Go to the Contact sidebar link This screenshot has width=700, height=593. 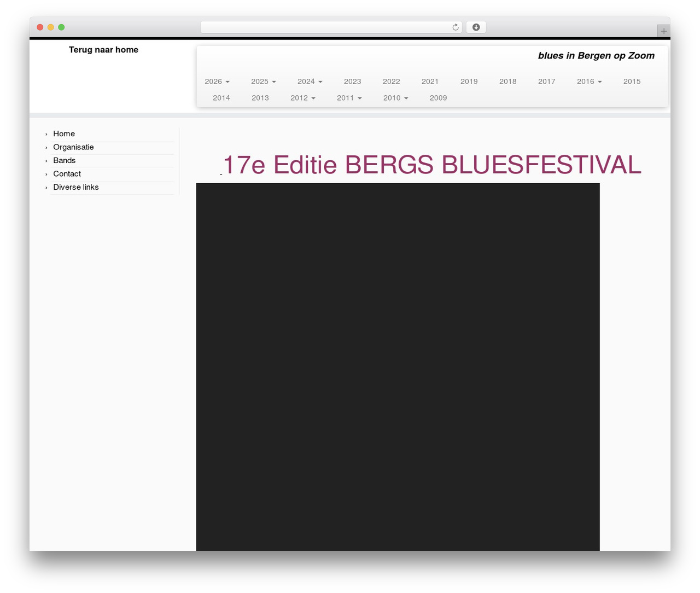click(67, 174)
